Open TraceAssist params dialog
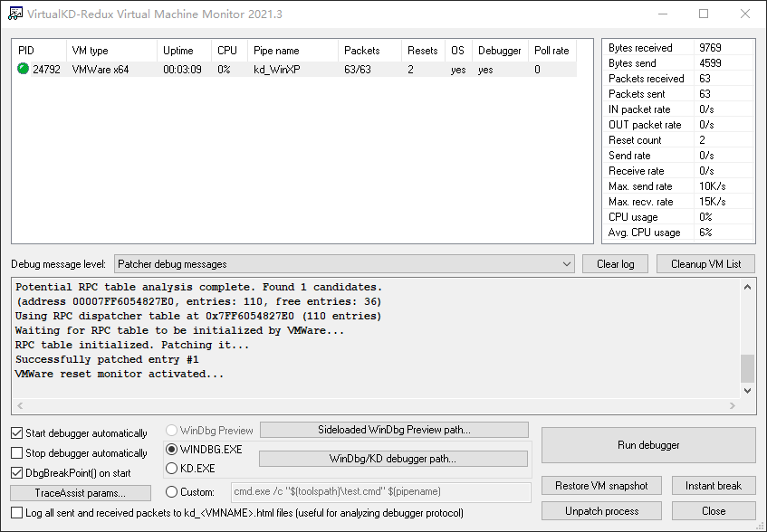This screenshot has height=532, width=767. tap(81, 493)
